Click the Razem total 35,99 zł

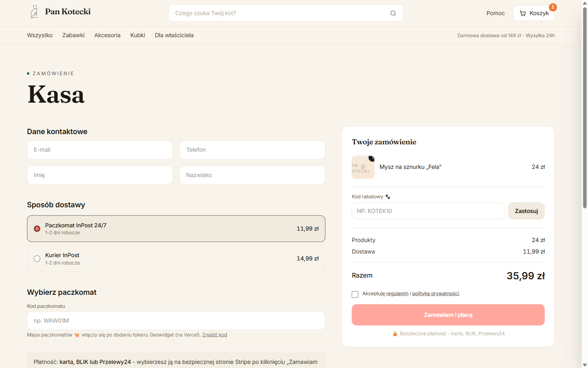tap(526, 276)
